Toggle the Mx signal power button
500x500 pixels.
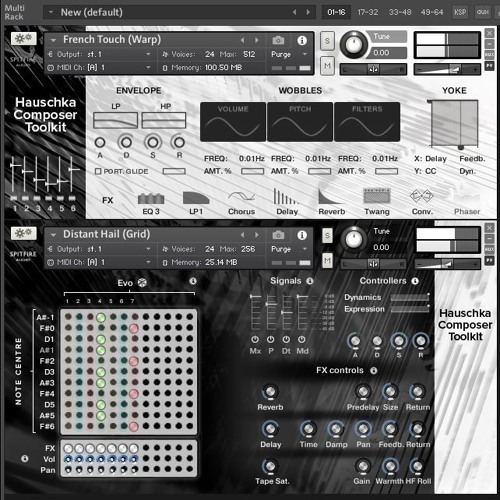click(x=255, y=339)
